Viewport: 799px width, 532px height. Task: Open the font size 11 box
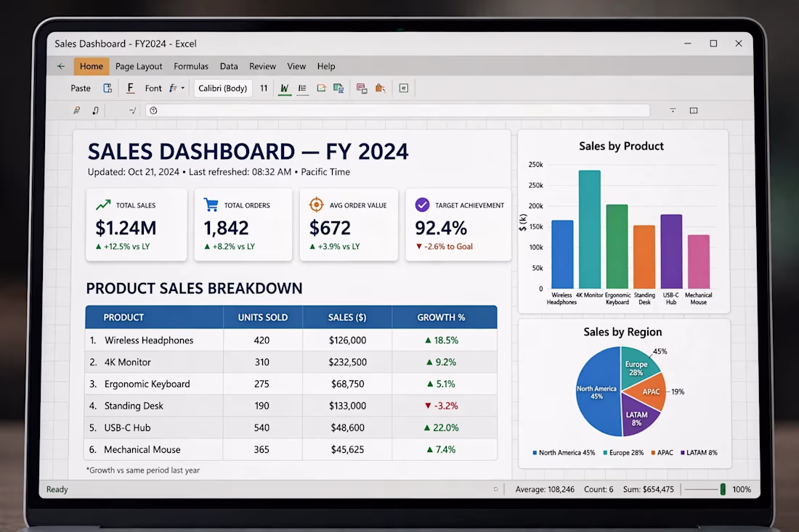264,88
